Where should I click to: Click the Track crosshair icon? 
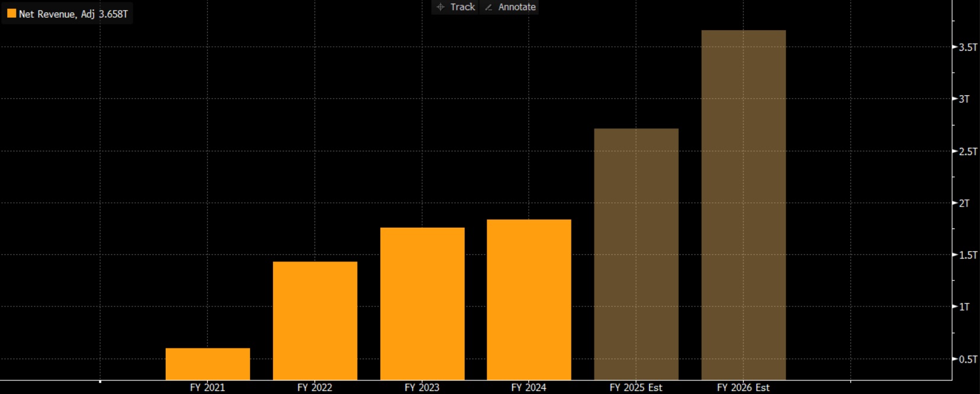tap(441, 7)
